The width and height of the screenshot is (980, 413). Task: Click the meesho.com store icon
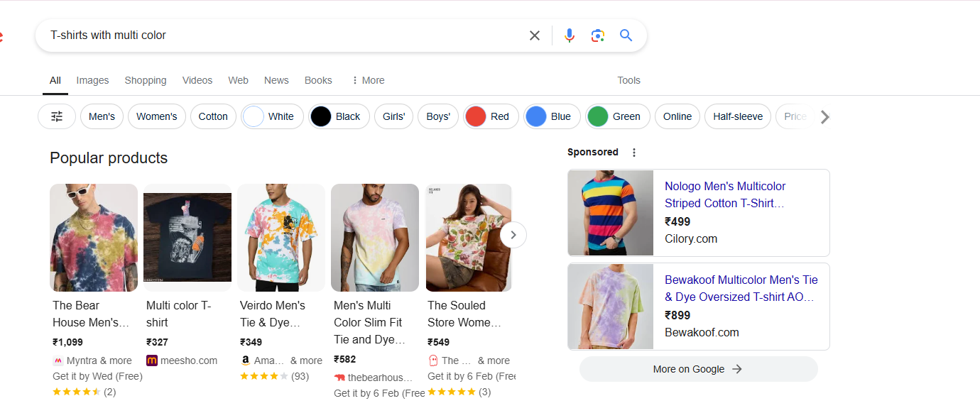[151, 360]
